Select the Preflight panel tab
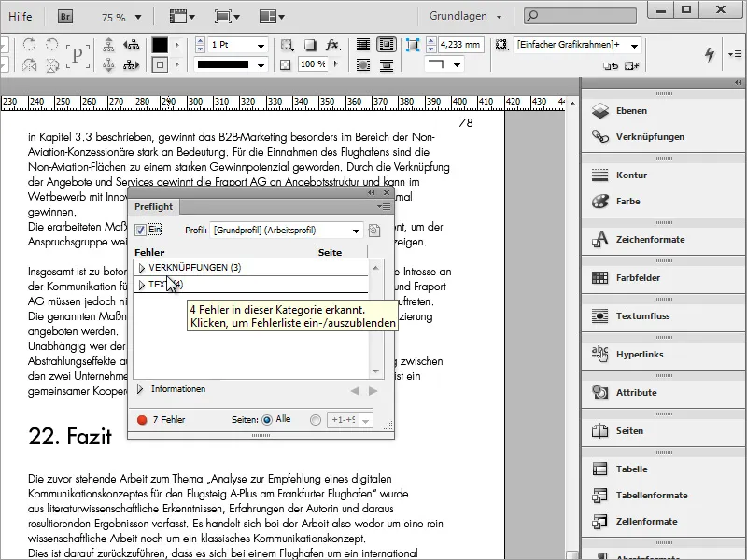Viewport: 747px width, 560px height. (x=153, y=206)
